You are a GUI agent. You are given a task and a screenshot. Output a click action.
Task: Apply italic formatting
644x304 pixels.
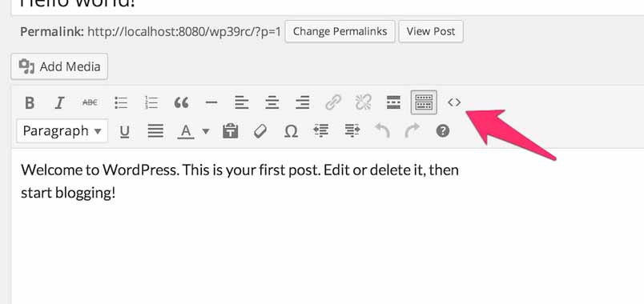[60, 102]
